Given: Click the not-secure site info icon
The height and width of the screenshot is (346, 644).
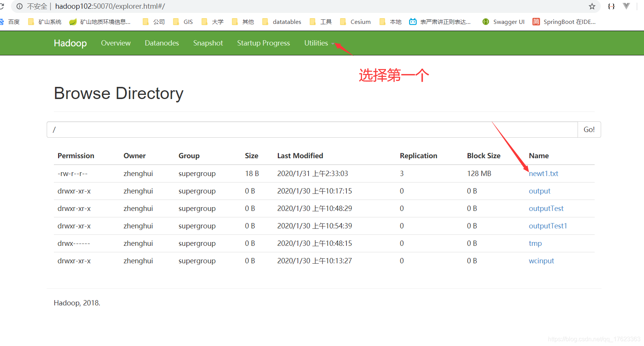Looking at the screenshot, I should (x=20, y=6).
